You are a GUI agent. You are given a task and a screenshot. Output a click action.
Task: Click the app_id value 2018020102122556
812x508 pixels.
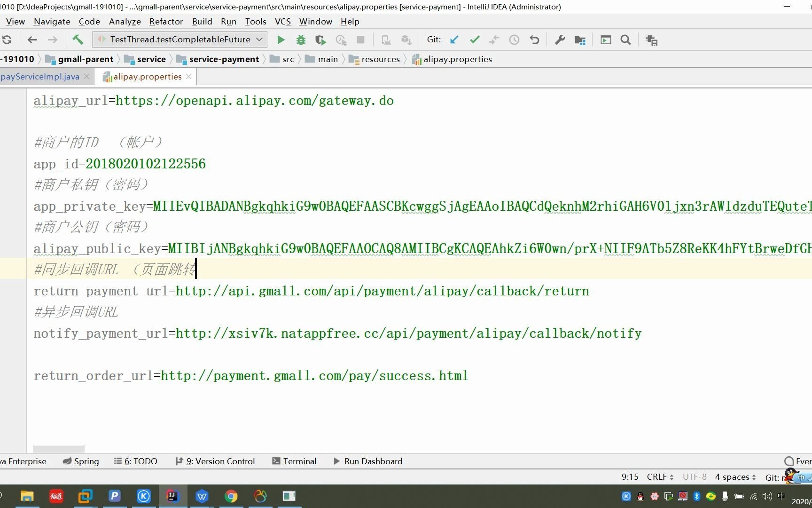pos(146,164)
